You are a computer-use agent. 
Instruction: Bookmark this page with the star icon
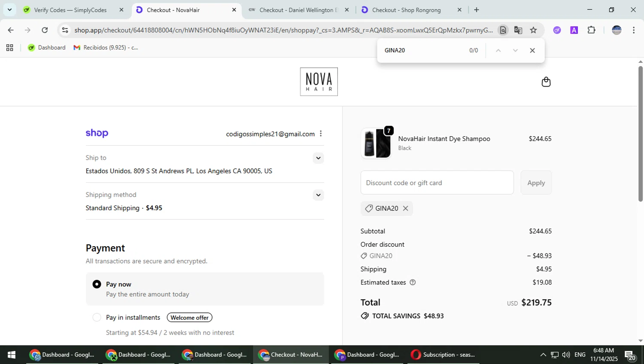[533, 30]
